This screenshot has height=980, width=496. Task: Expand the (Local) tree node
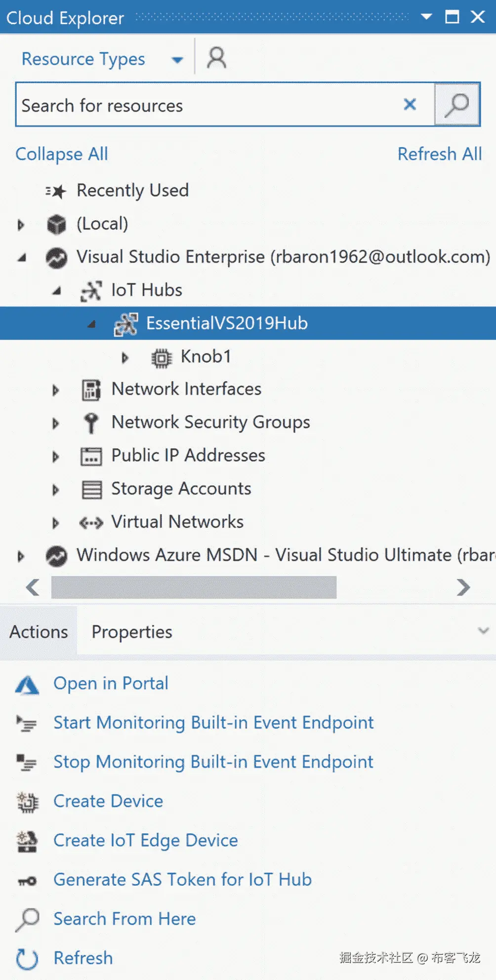(x=21, y=225)
